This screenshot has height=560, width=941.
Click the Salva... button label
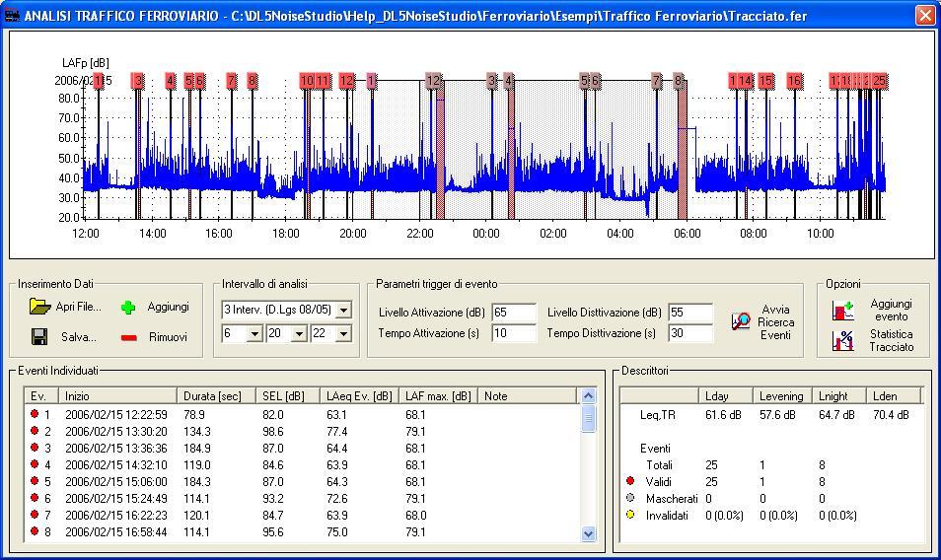tap(79, 337)
